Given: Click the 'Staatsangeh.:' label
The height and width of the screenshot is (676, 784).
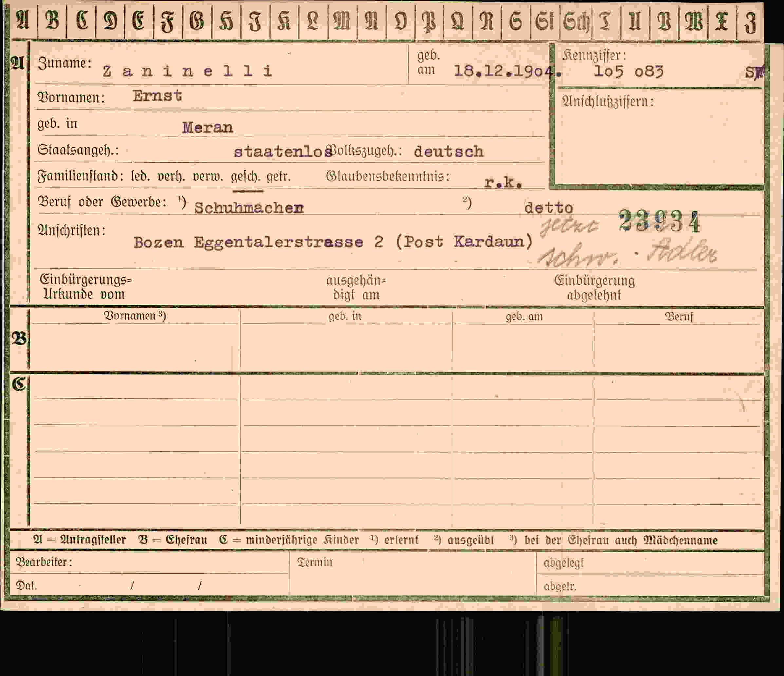Looking at the screenshot, I should pyautogui.click(x=78, y=150).
